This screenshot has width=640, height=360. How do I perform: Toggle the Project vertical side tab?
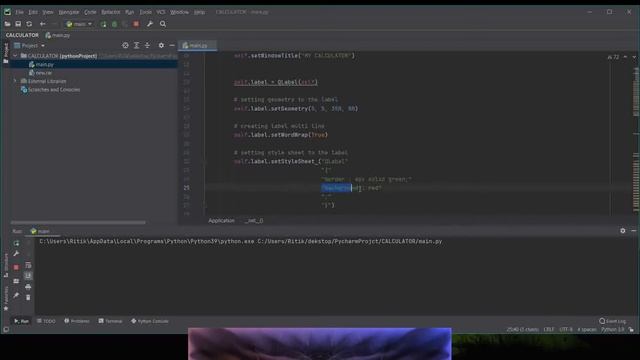tap(6, 53)
